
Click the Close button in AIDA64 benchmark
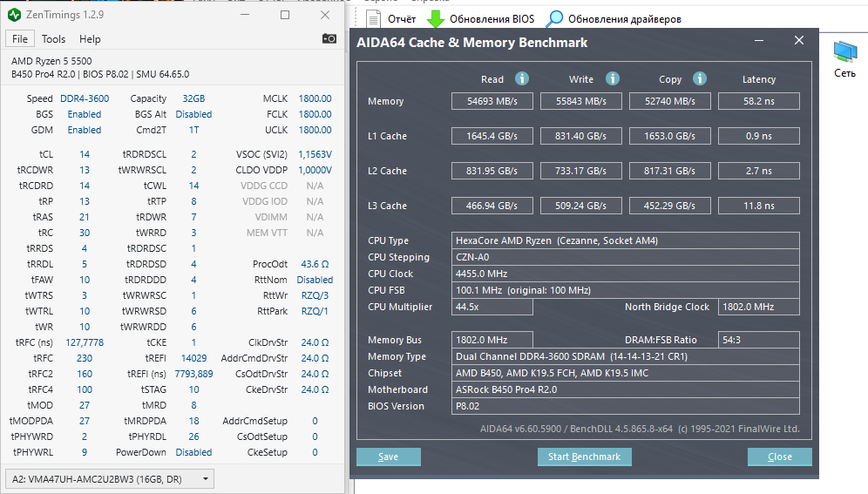780,457
